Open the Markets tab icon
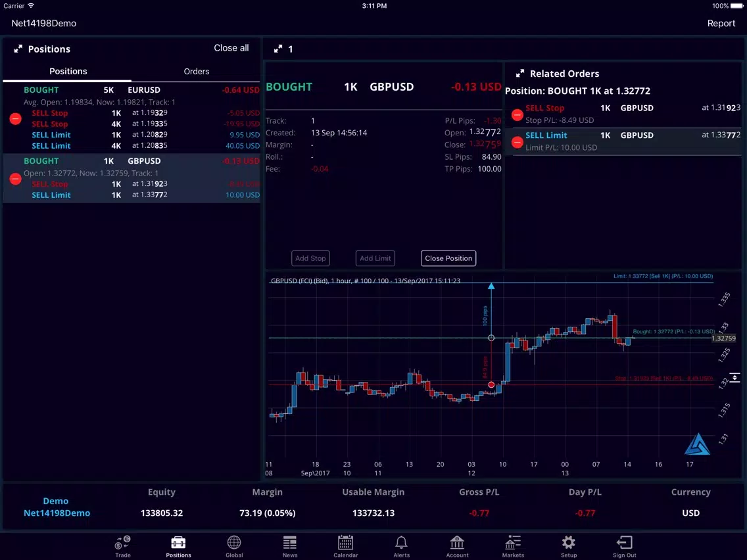This screenshot has height=560, width=747. pyautogui.click(x=513, y=542)
